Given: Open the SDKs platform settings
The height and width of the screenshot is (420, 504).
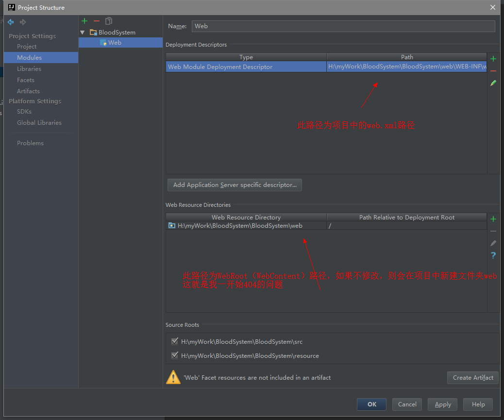Looking at the screenshot, I should tap(24, 112).
